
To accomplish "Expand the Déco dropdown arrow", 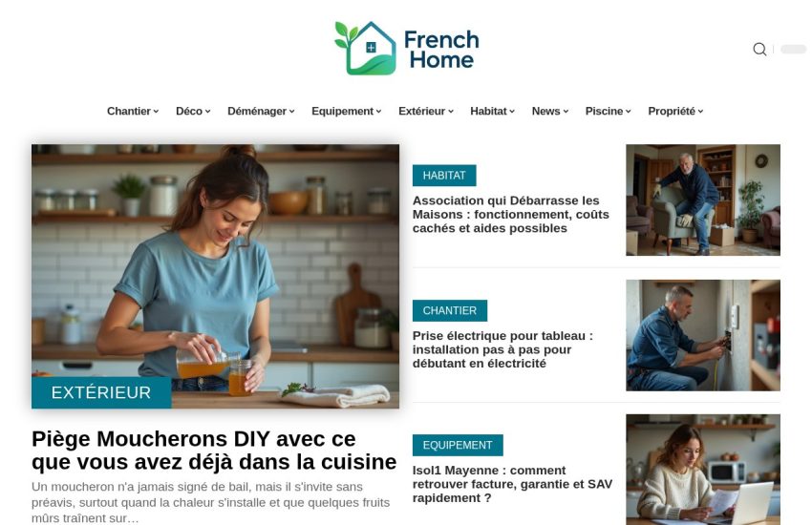I will click(207, 112).
